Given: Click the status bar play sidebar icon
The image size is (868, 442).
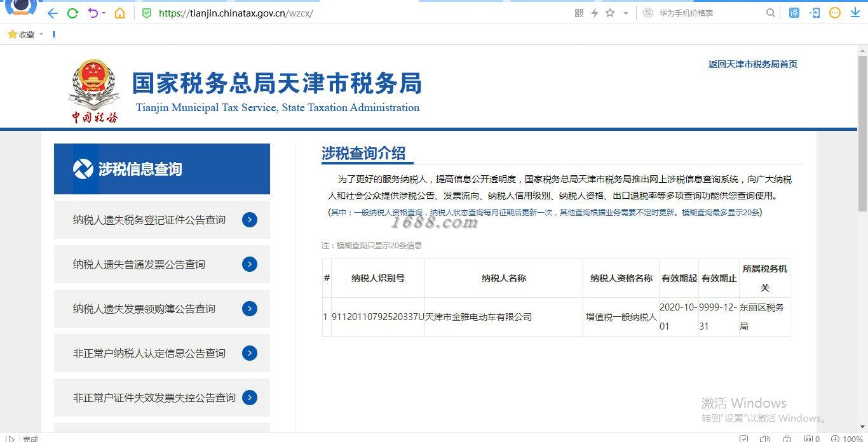Looking at the screenshot, I should pyautogui.click(x=10, y=438).
